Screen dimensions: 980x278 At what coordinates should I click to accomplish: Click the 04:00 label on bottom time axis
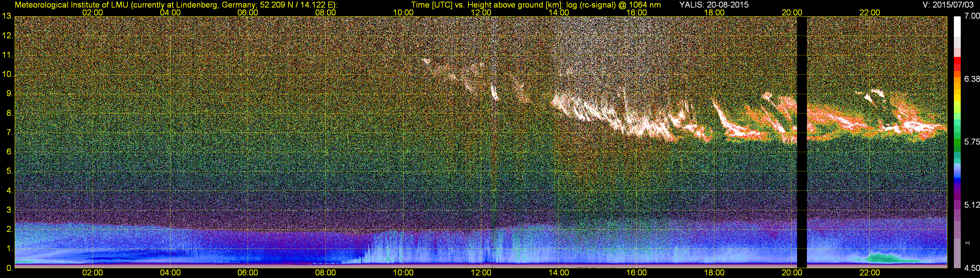click(x=170, y=273)
